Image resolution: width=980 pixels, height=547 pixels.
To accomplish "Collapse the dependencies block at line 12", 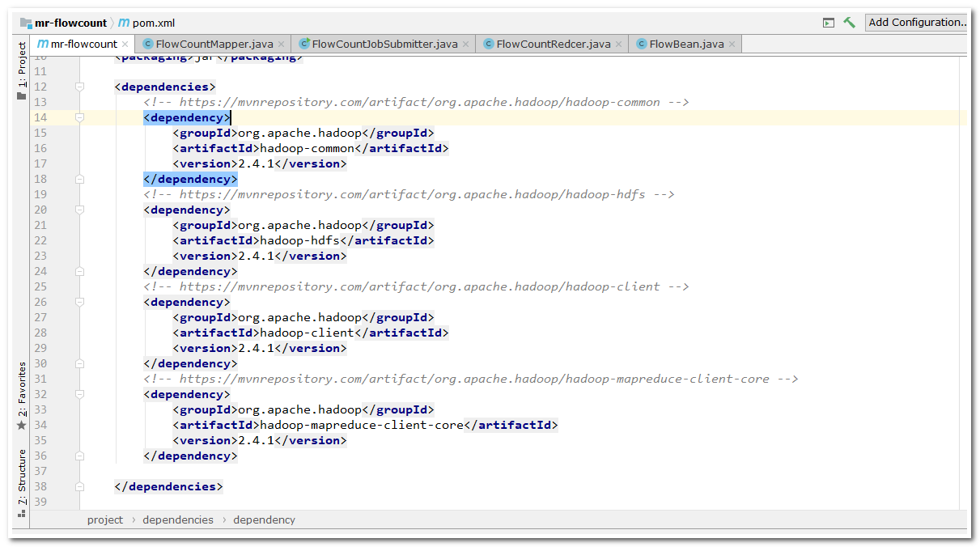I will [x=79, y=87].
